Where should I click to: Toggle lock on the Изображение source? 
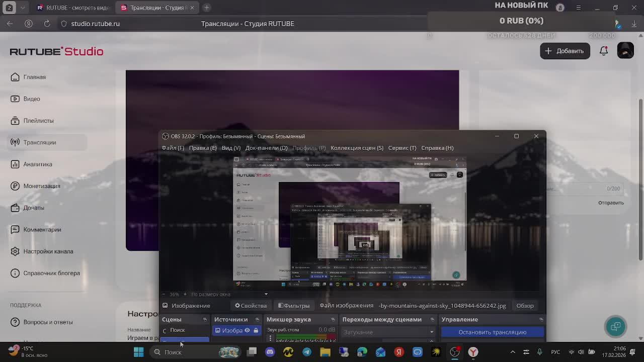click(256, 330)
